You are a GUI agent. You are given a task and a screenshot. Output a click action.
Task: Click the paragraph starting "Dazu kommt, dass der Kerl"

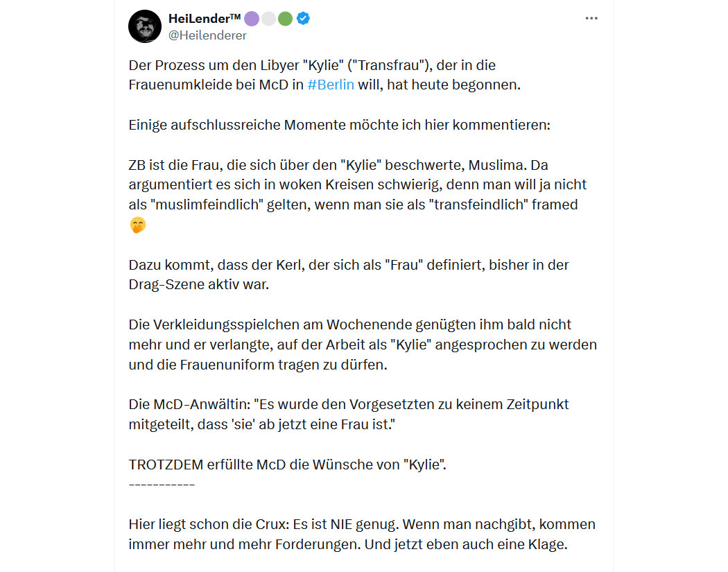(349, 275)
